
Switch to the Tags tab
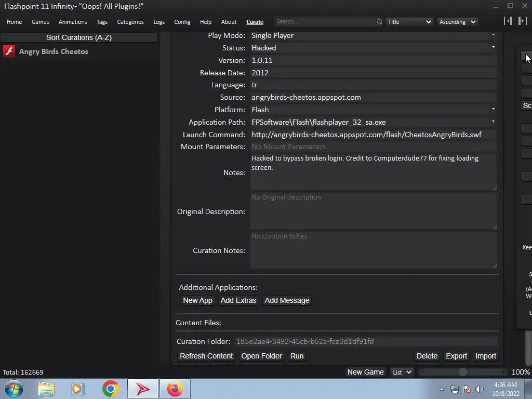pos(102,22)
